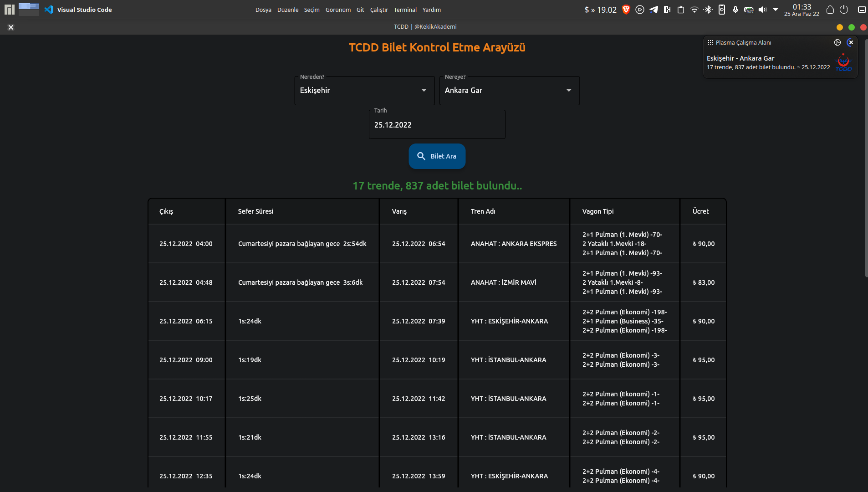The width and height of the screenshot is (868, 492).
Task: Click the dropdown arrow beside Ankara Gar
Action: tap(569, 90)
